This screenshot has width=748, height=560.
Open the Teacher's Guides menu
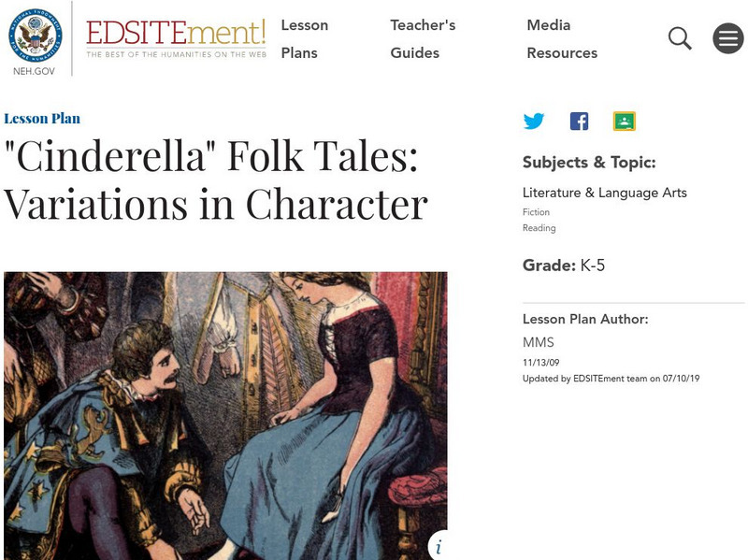(x=423, y=38)
